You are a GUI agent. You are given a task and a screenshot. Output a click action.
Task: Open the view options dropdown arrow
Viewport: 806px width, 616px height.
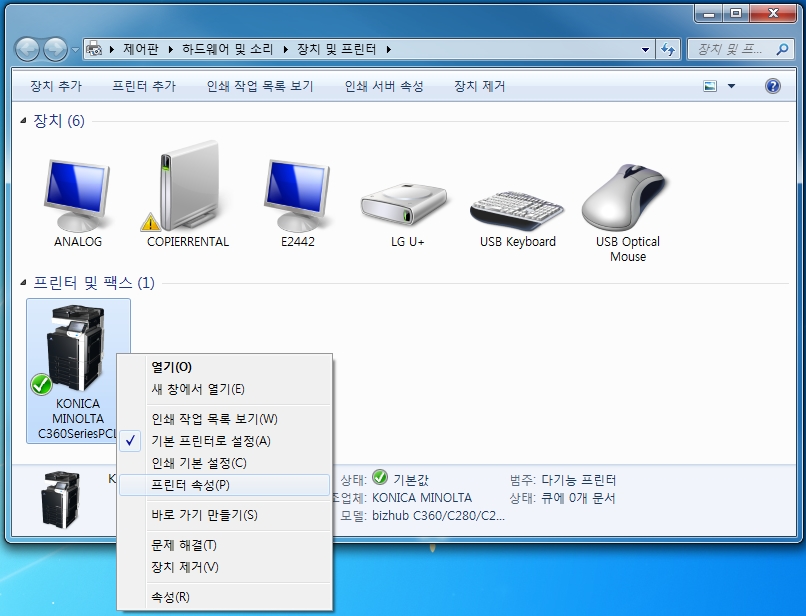[x=731, y=87]
